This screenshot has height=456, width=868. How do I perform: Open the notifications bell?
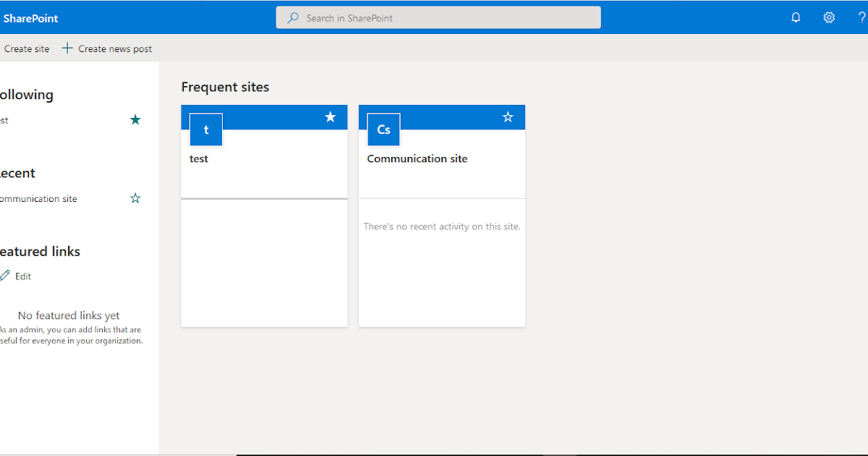coord(796,17)
